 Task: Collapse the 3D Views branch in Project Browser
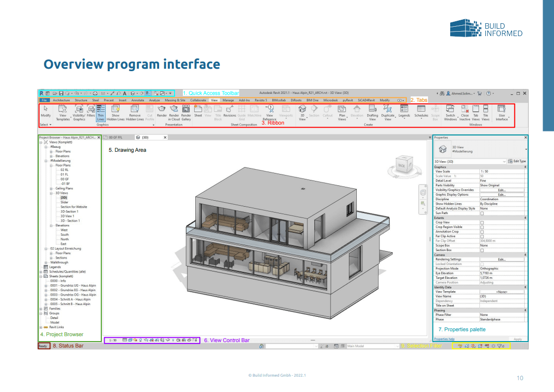pyautogui.click(x=50, y=193)
